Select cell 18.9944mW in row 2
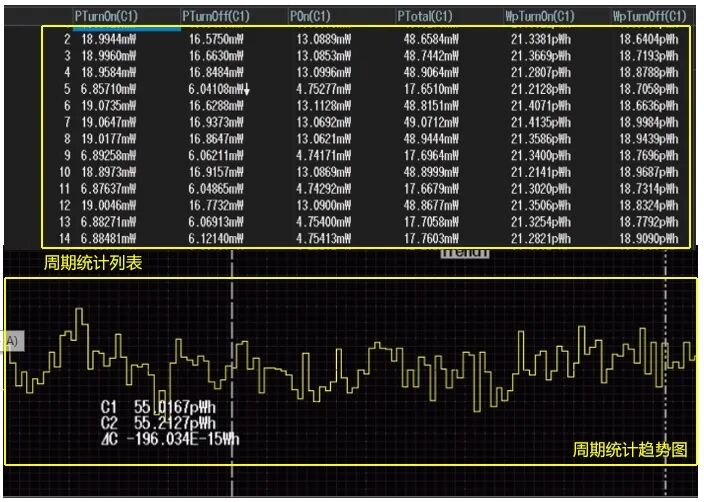704x502 pixels. (109, 40)
